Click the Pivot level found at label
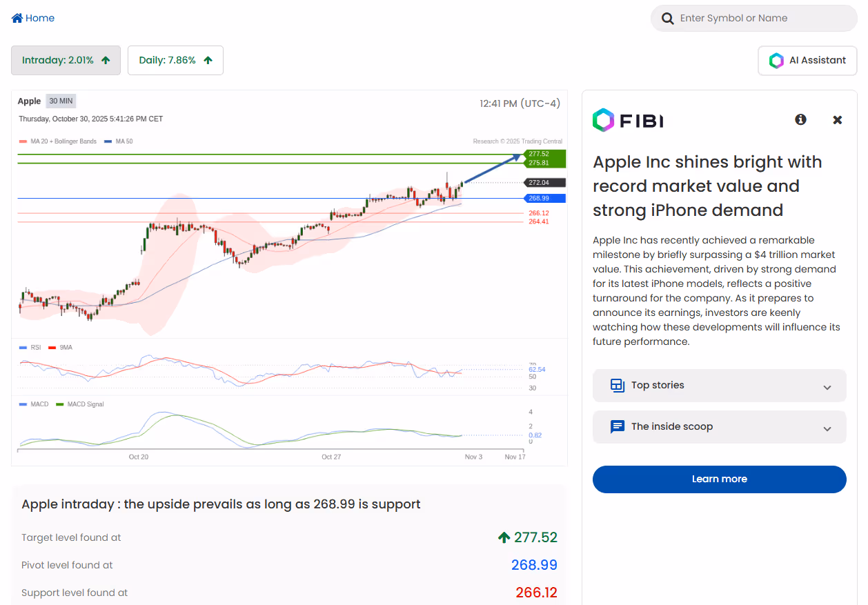 coord(67,565)
